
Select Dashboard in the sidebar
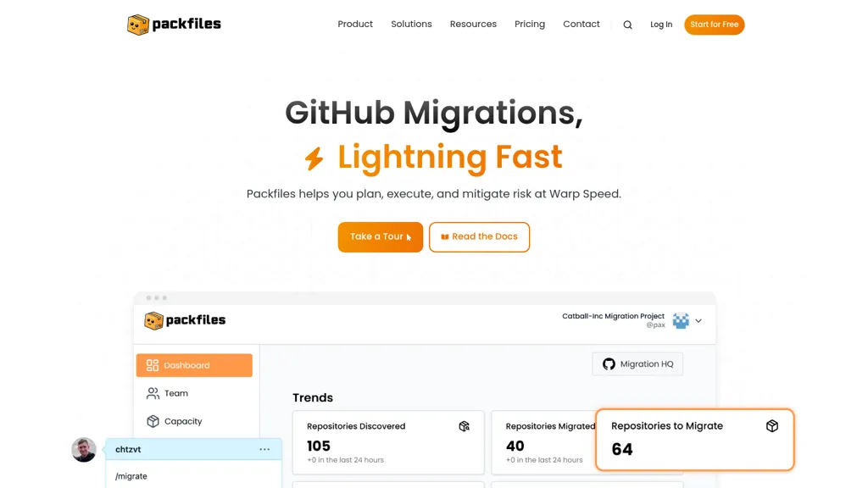pos(194,365)
